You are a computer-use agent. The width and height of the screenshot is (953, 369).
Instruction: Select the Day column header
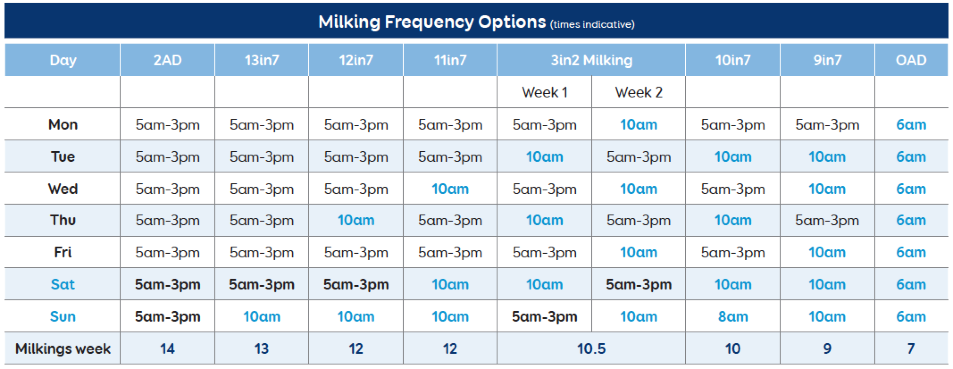(x=63, y=60)
